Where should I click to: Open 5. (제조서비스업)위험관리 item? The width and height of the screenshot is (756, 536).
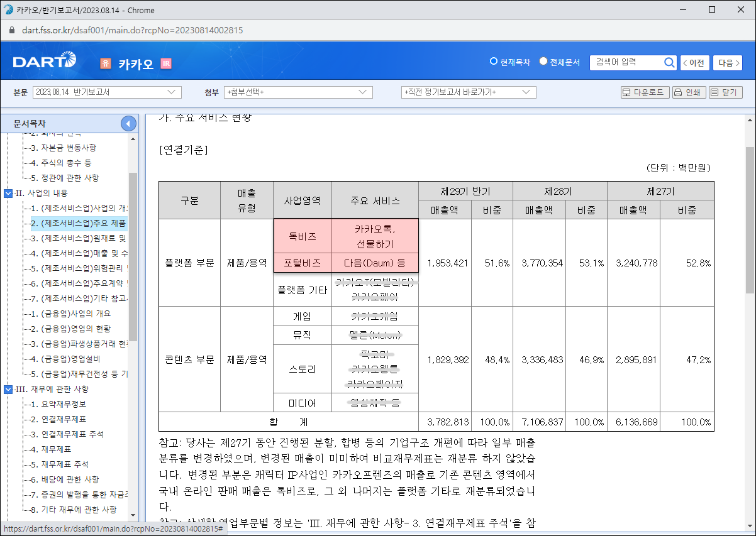pyautogui.click(x=80, y=268)
